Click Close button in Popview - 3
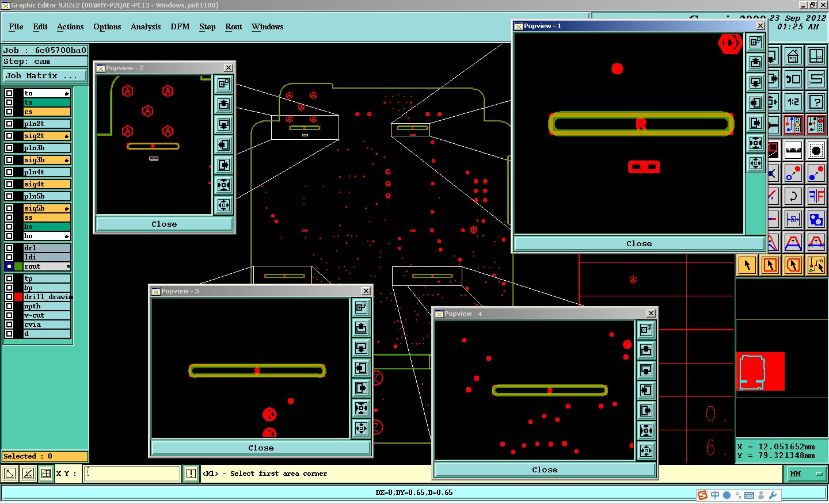This screenshot has height=504, width=829. point(261,448)
